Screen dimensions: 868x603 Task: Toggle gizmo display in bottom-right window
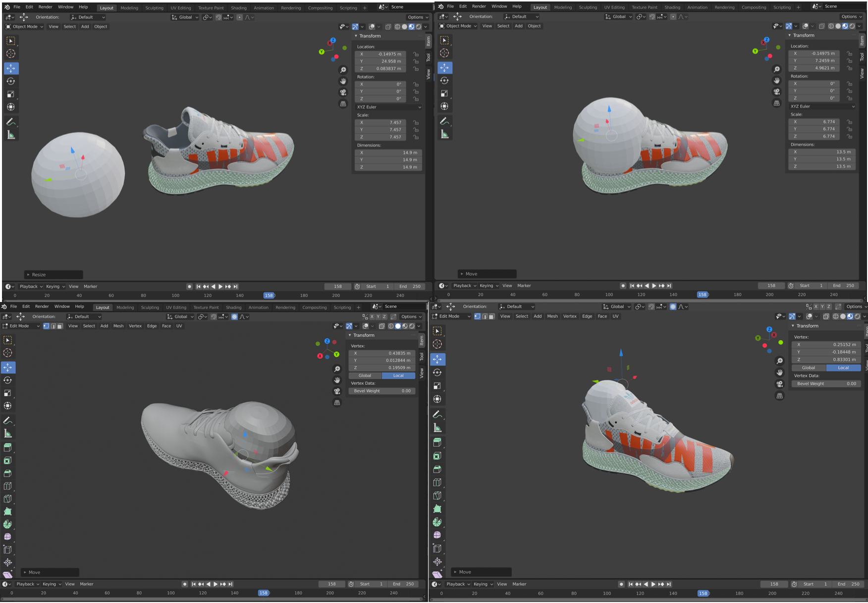click(x=792, y=316)
